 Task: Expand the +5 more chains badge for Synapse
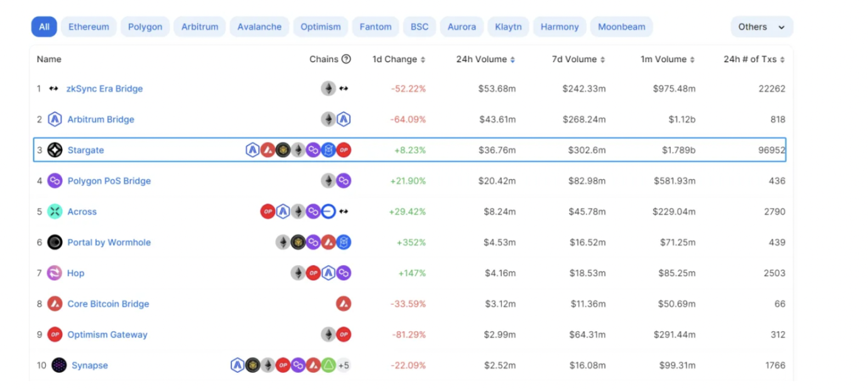344,365
